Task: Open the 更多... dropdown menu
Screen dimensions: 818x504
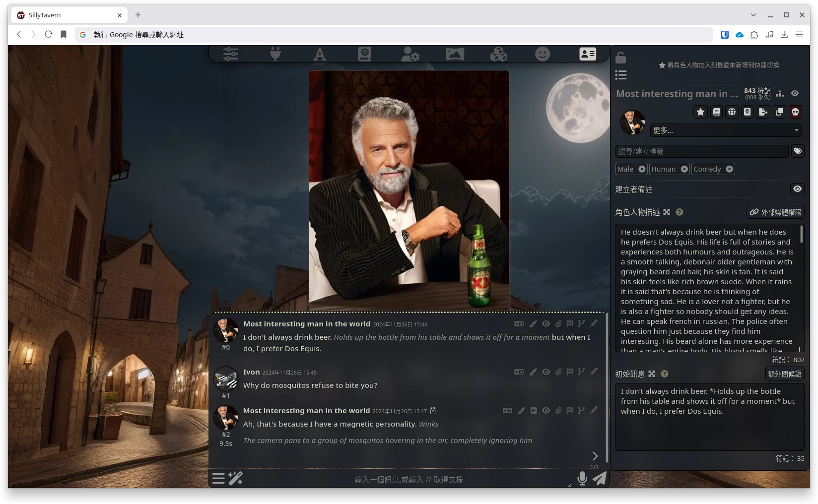Action: pyautogui.click(x=725, y=130)
